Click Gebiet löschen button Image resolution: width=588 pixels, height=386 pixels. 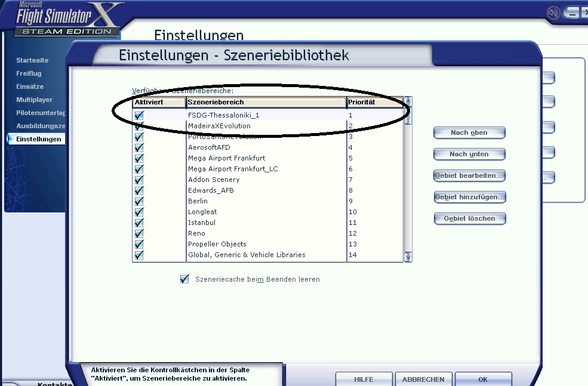pyautogui.click(x=469, y=218)
